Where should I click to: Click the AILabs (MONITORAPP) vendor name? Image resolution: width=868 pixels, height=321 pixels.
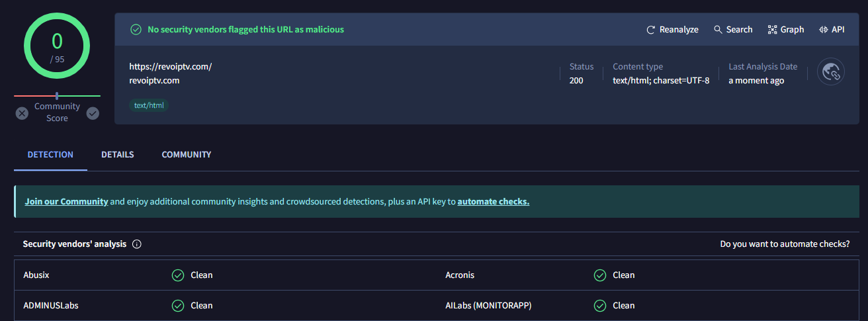pos(488,306)
